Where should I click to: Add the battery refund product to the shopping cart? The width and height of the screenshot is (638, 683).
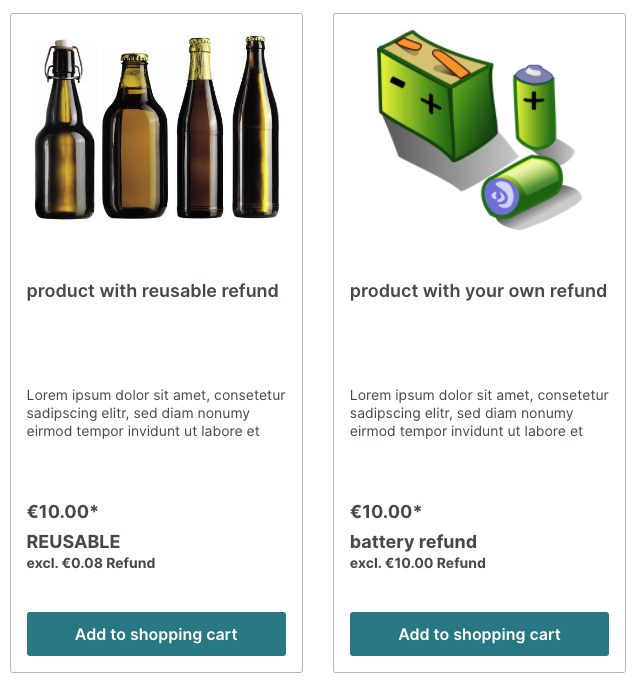pos(479,634)
